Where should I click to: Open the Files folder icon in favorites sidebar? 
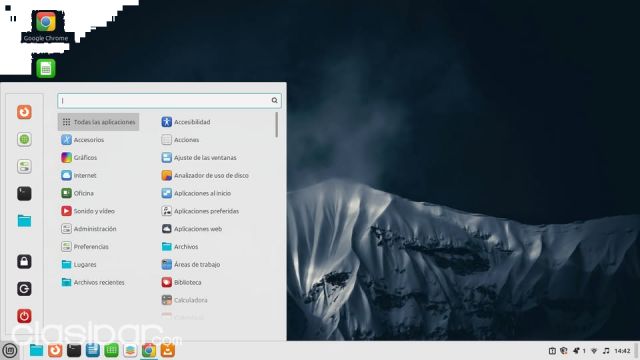pyautogui.click(x=24, y=221)
